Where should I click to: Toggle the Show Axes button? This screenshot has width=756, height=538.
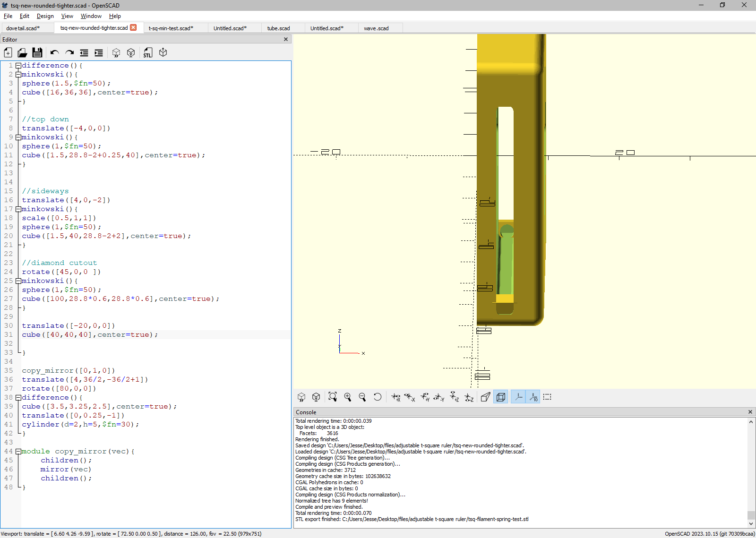[x=518, y=397]
